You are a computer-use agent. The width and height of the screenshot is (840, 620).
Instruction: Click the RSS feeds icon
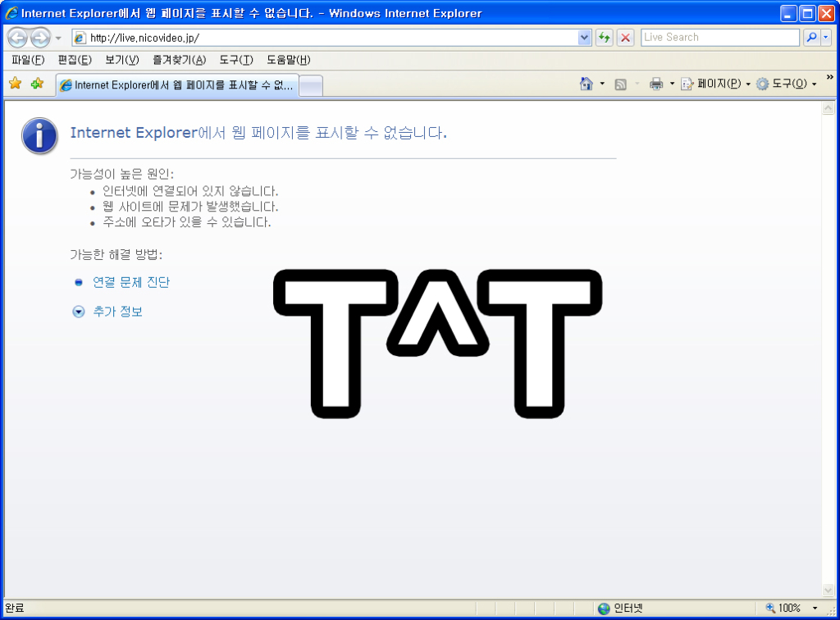[620, 84]
